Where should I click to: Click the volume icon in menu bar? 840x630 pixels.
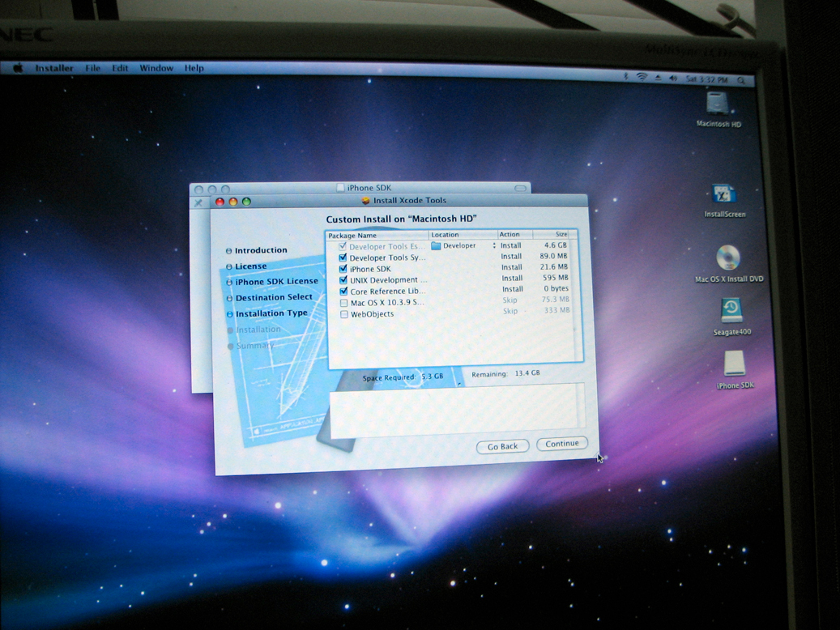(673, 79)
